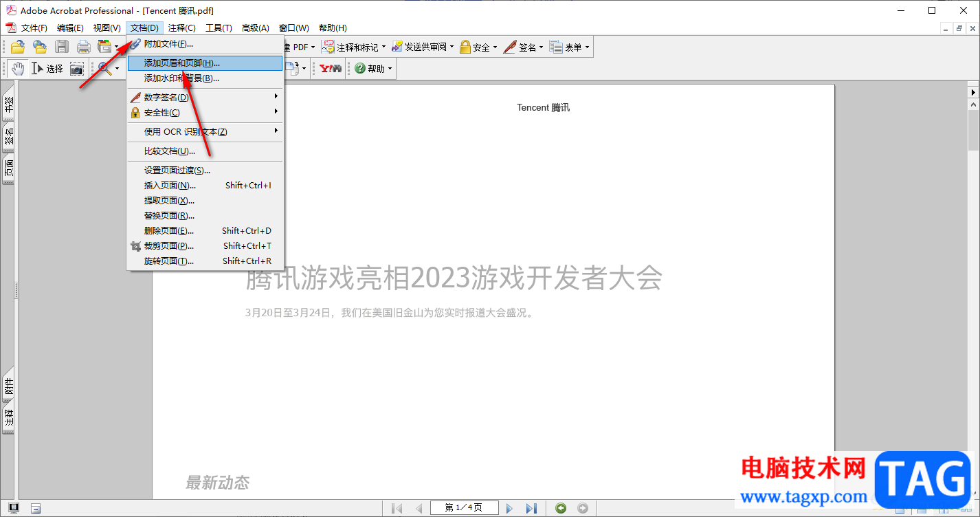Expand the Sign toolbar dropdown arrow
980x517 pixels.
pyautogui.click(x=541, y=47)
